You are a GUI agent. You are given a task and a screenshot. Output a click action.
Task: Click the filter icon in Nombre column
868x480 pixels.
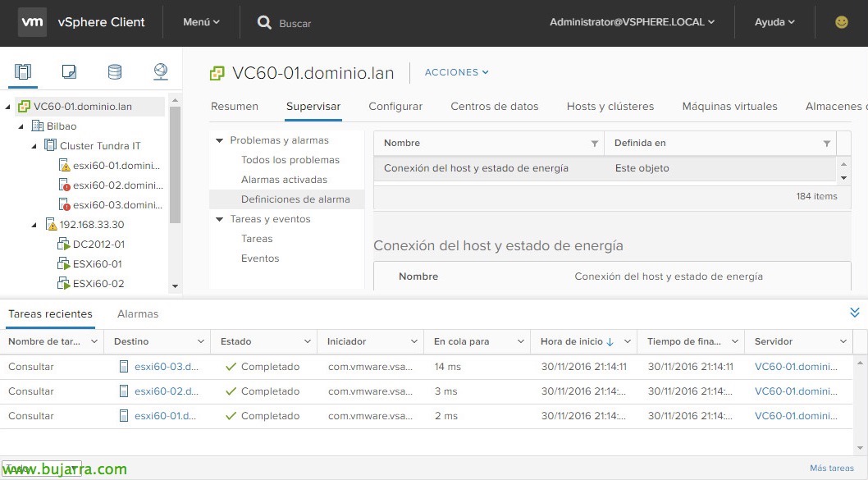coord(595,144)
